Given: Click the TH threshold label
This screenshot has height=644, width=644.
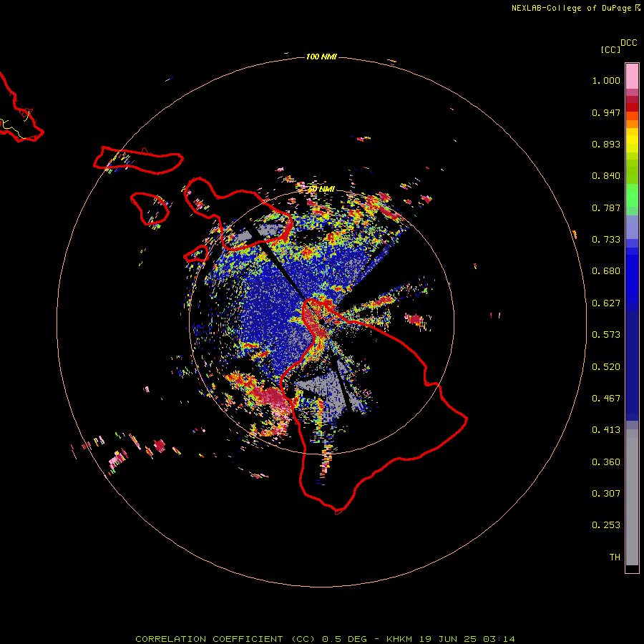Looking at the screenshot, I should pos(615,557).
